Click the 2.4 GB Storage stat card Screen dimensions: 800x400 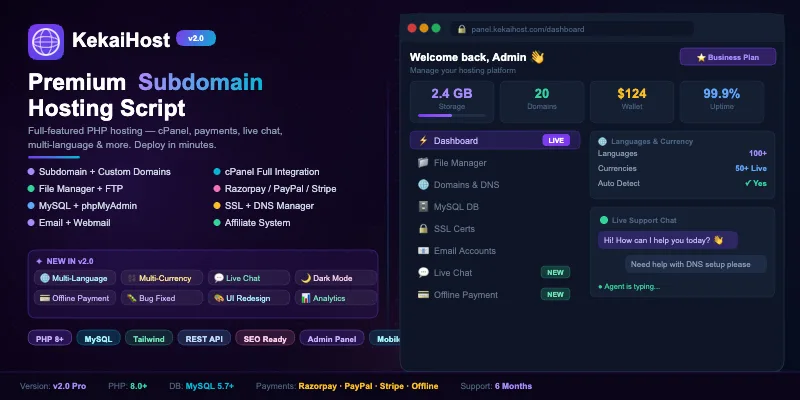point(452,102)
